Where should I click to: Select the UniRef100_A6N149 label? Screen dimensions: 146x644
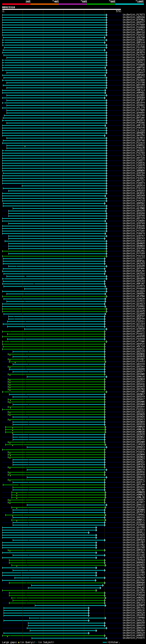134,578
